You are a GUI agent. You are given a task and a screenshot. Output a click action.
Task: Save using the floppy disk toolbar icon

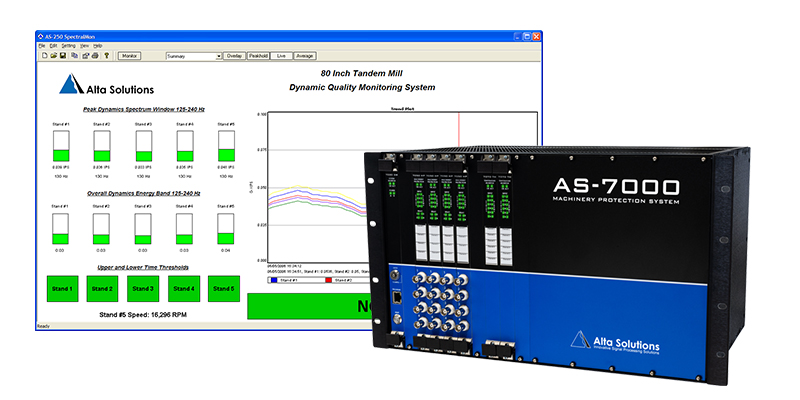point(63,56)
